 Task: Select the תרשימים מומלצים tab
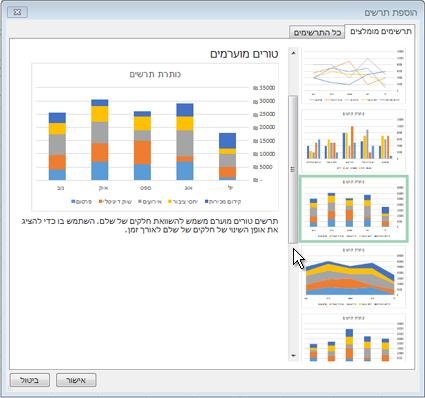coord(380,31)
